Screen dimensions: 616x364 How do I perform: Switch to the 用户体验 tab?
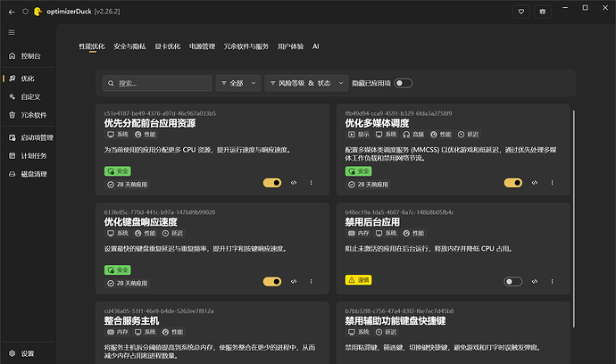point(291,46)
